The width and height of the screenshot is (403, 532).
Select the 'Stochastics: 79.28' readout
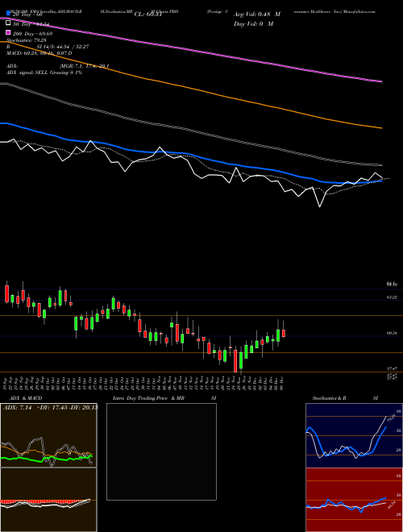(25, 40)
